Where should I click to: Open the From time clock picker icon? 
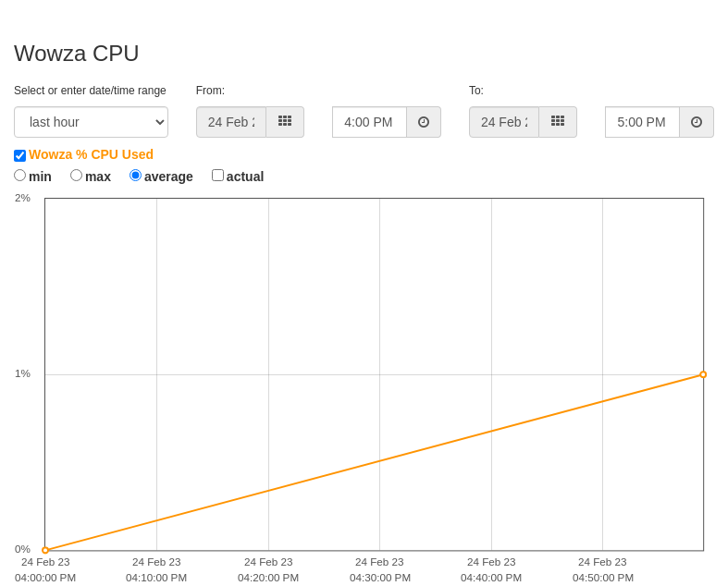point(424,122)
